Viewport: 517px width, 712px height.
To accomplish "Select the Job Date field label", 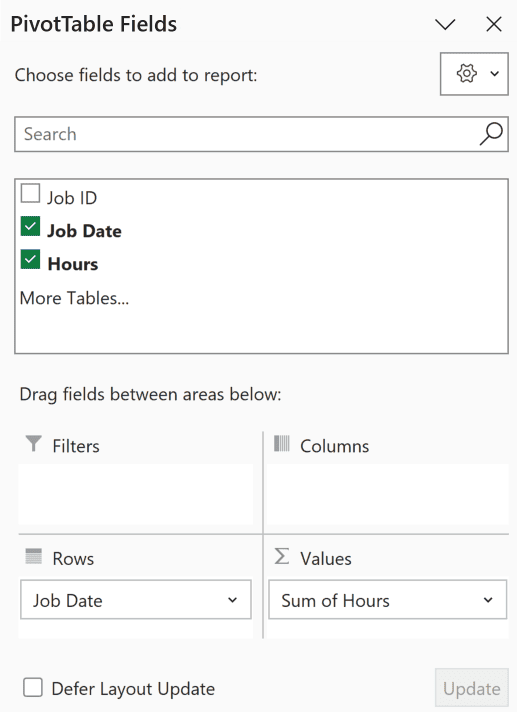I will click(x=84, y=231).
